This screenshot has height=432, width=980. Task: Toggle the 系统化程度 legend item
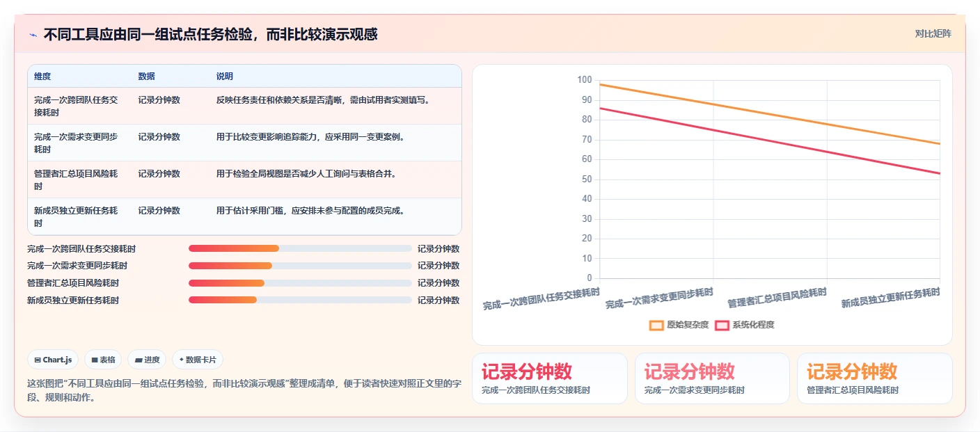[744, 325]
